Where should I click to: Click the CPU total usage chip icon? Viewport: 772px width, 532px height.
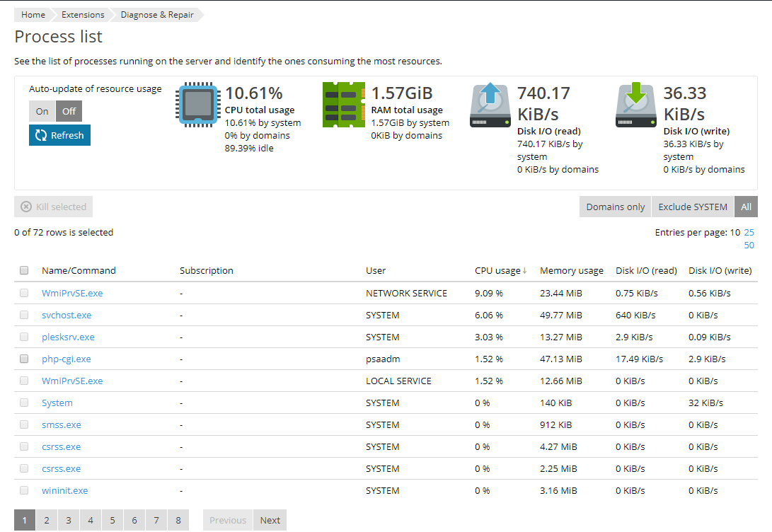click(x=198, y=104)
